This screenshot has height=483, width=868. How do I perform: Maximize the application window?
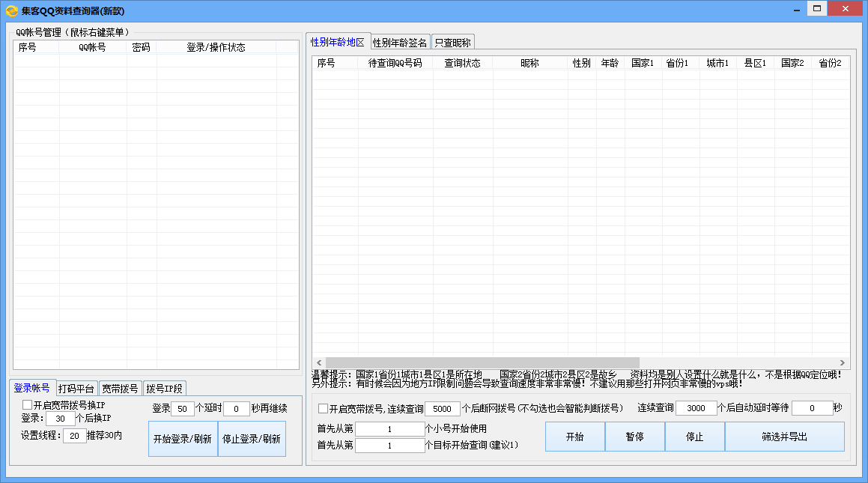816,8
